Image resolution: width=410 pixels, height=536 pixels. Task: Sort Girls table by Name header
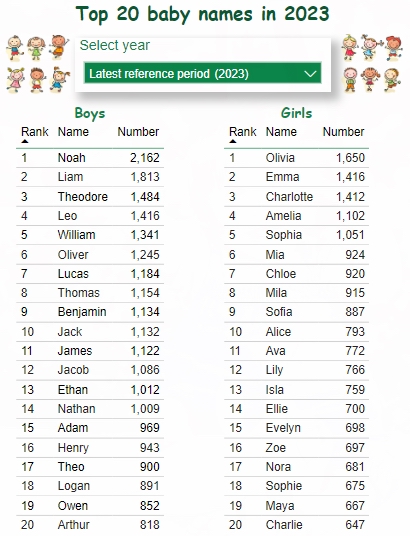point(281,132)
